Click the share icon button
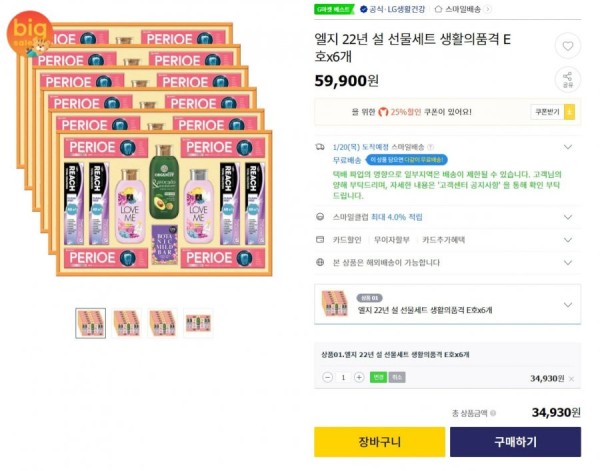This screenshot has width=600, height=471. 567,80
